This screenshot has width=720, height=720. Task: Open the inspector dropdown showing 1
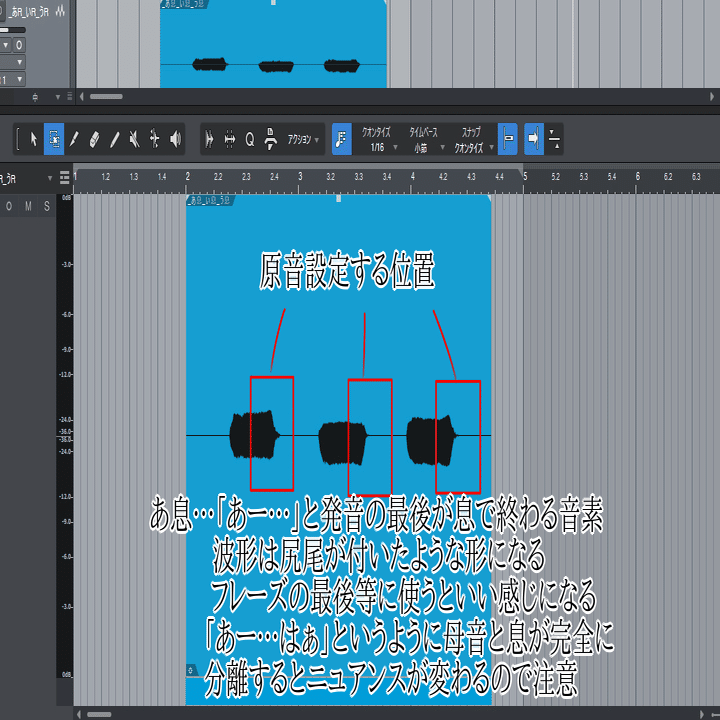(x=12, y=79)
